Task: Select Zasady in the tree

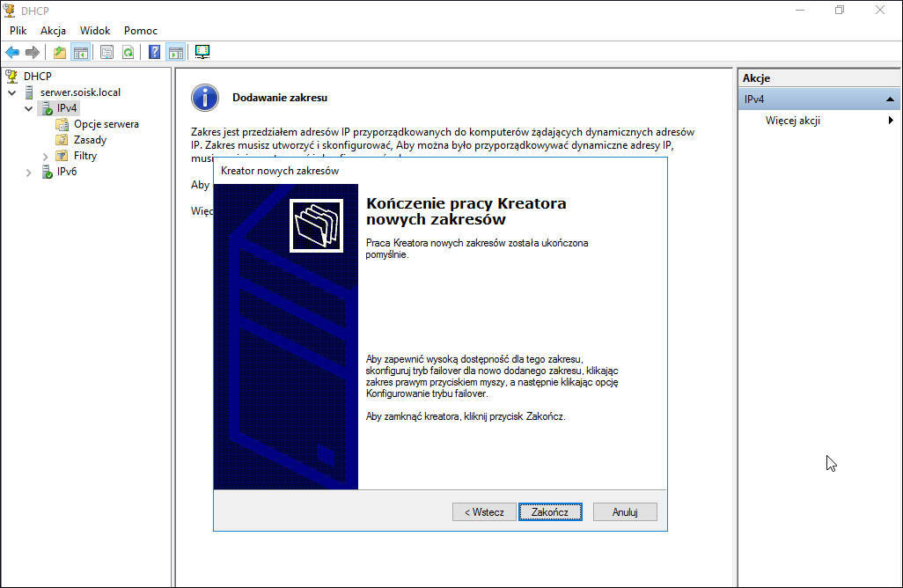Action: click(91, 140)
